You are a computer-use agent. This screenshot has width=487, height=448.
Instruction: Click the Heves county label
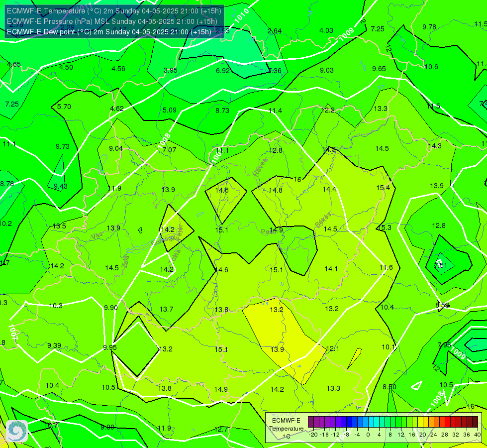point(260,167)
